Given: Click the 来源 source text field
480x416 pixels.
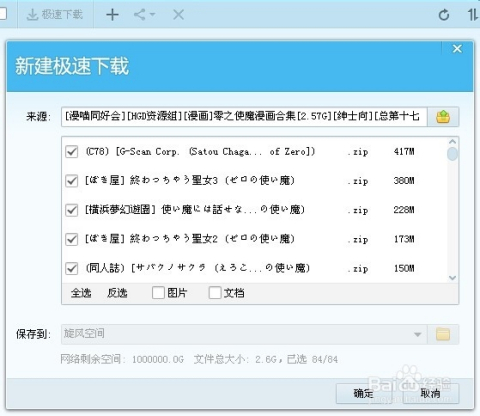Looking at the screenshot, I should pyautogui.click(x=244, y=116).
